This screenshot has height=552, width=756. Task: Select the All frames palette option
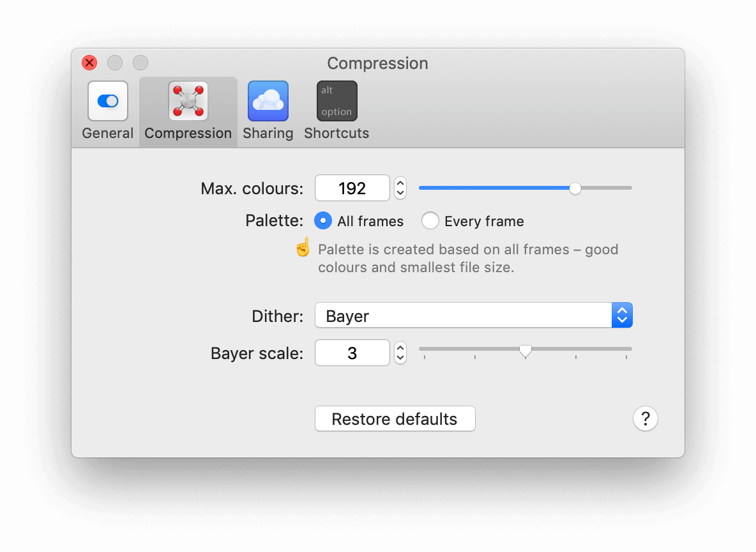click(323, 220)
